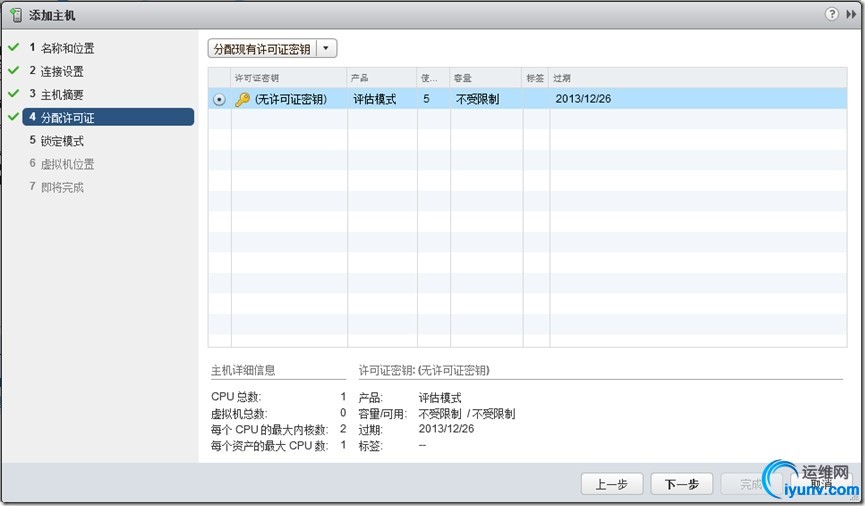Click the 主机详细信息 heading
Screen dimensions: 865x506
click(243, 370)
